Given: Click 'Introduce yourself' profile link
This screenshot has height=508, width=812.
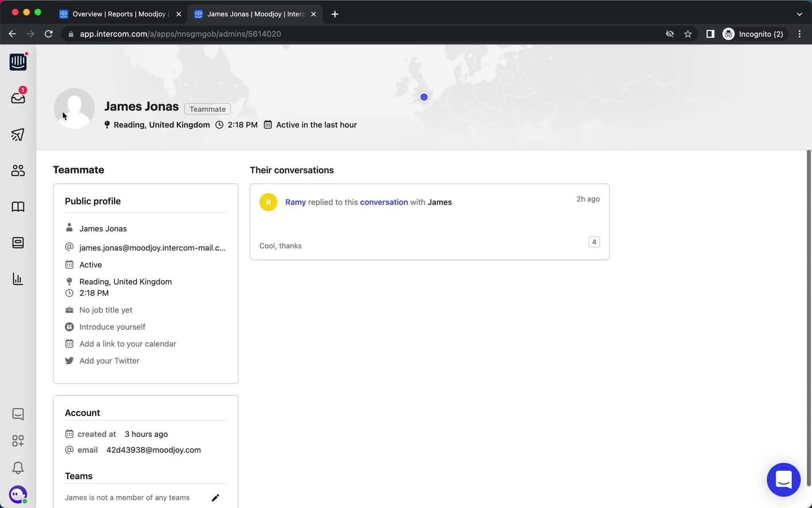Looking at the screenshot, I should point(112,326).
